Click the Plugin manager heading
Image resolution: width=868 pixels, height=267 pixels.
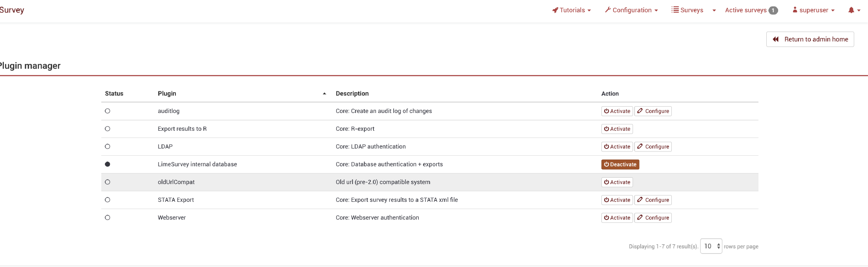30,66
